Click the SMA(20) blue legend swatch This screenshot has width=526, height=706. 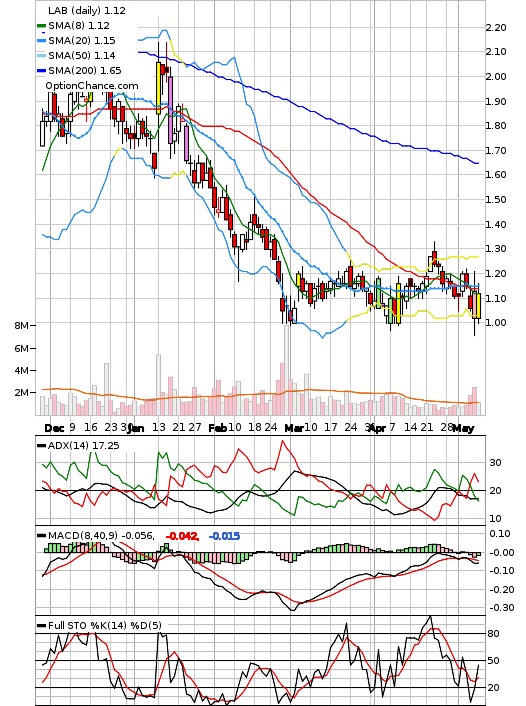(41, 41)
